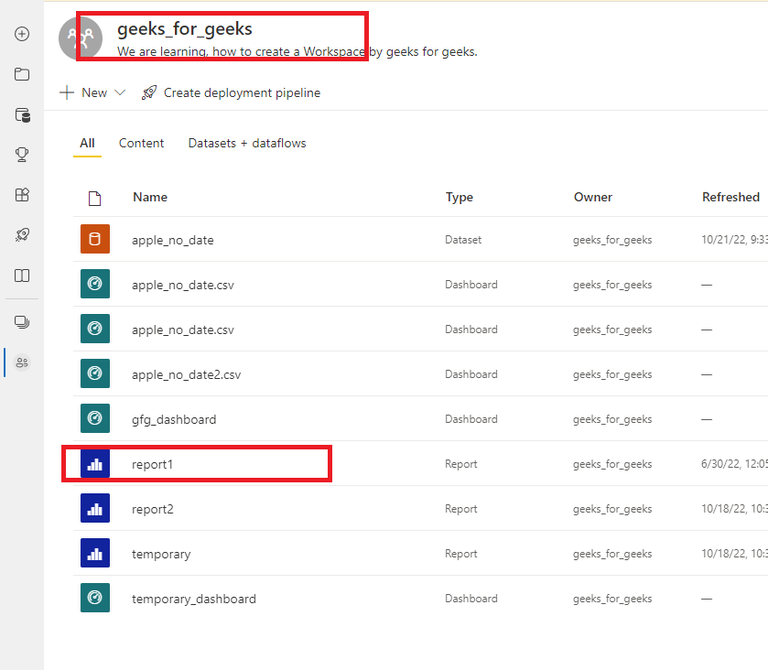Expand the New dropdown chevron

120,93
